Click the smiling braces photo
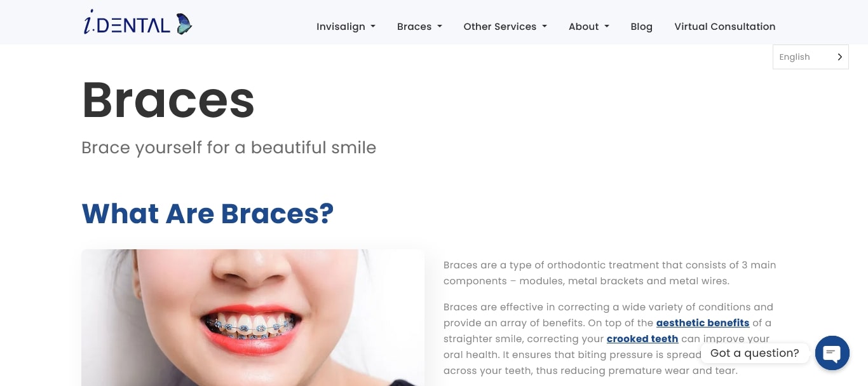Image resolution: width=868 pixels, height=386 pixels. 253,317
